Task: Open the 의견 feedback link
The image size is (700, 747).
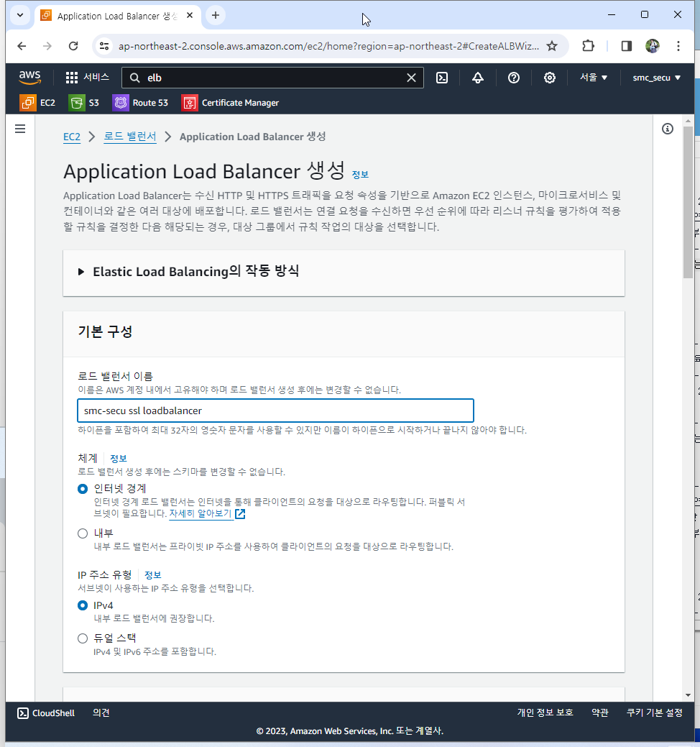Action: pyautogui.click(x=101, y=712)
